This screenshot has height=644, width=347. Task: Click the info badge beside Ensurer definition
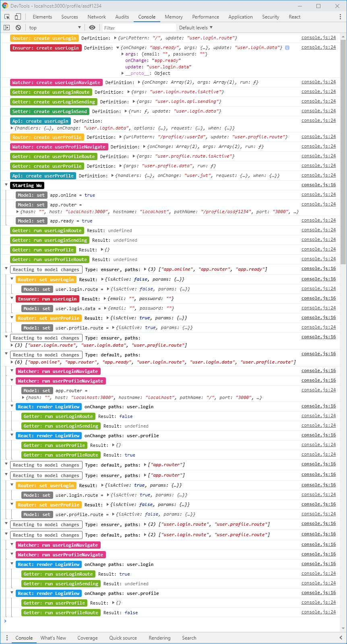click(x=287, y=48)
